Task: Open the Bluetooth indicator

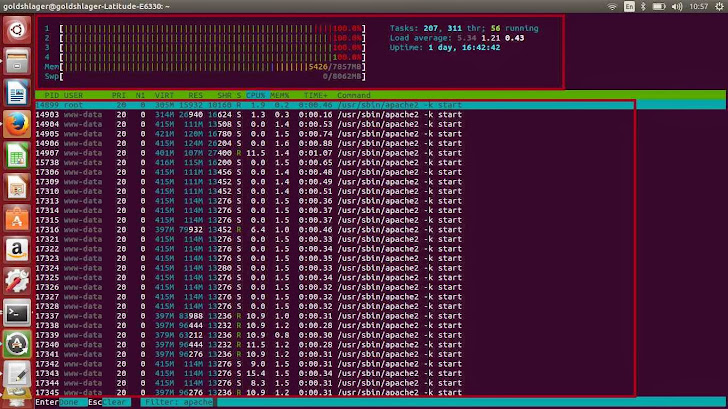Action: (643, 6)
